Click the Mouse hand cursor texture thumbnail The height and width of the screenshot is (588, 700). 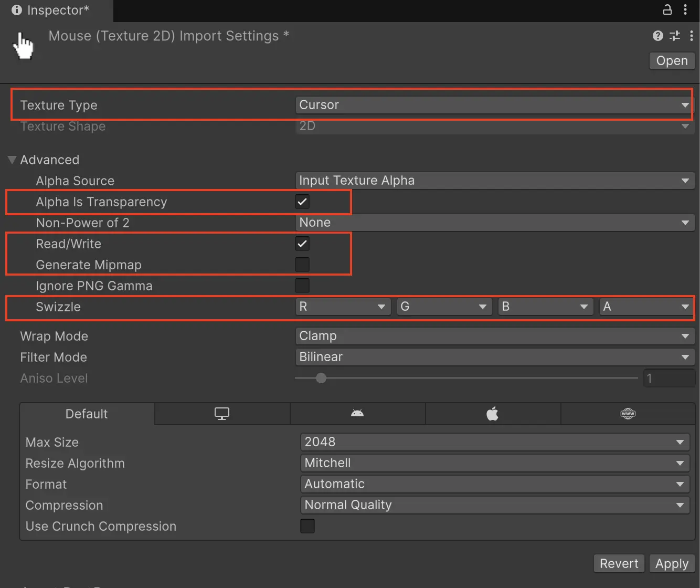[x=23, y=46]
